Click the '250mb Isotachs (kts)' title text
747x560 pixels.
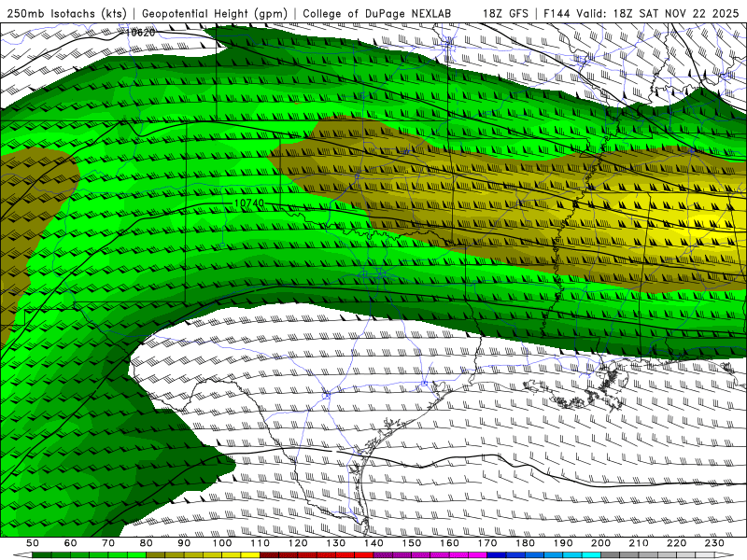coord(66,13)
